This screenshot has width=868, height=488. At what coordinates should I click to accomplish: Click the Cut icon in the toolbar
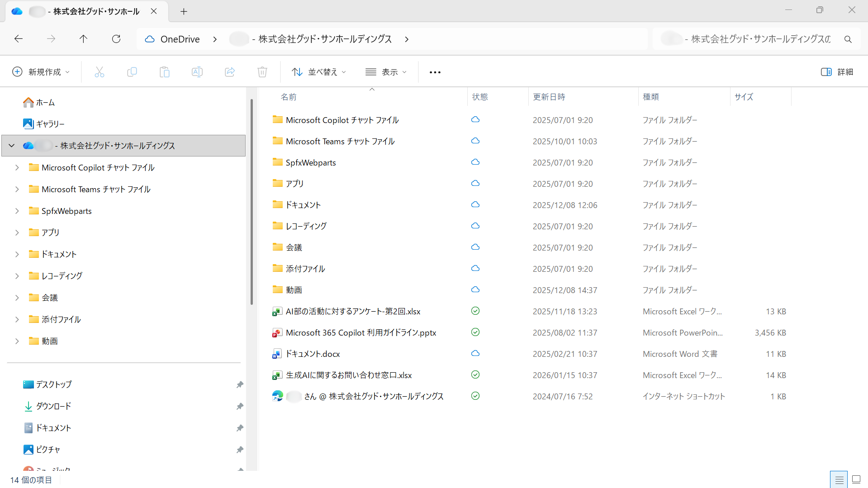(100, 71)
